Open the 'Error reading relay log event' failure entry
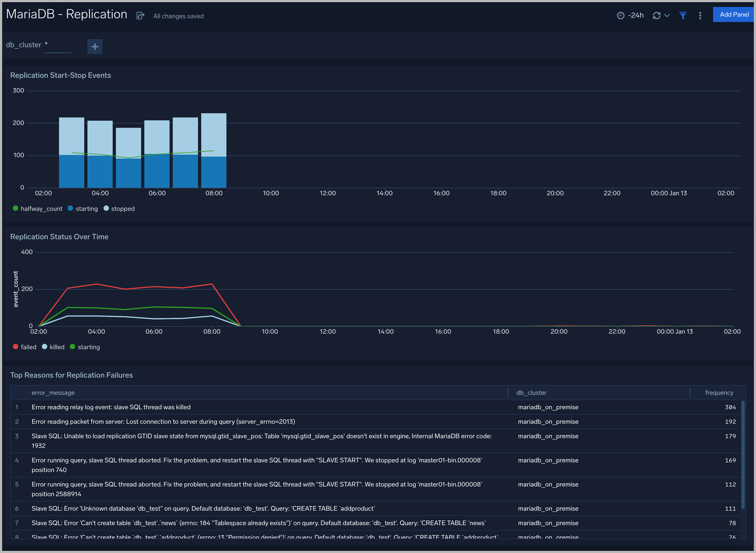 pyautogui.click(x=111, y=407)
